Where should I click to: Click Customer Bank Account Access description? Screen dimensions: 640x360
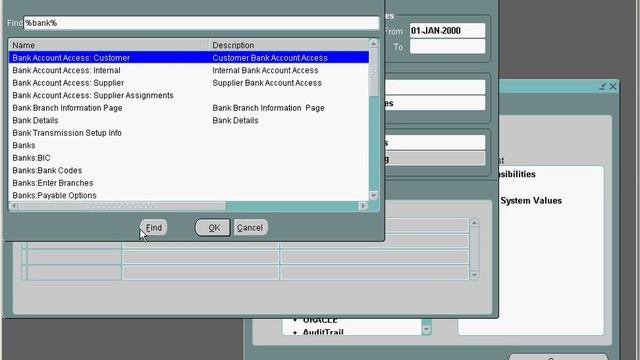point(270,58)
